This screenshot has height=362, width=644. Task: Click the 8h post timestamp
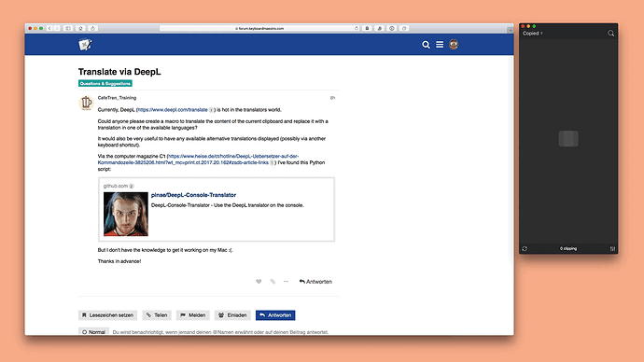coord(332,98)
